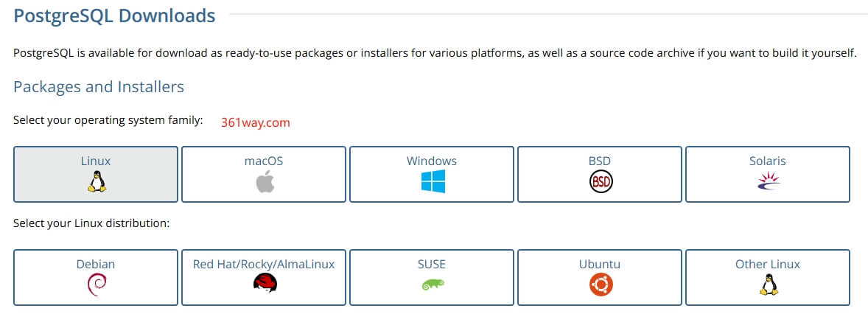868x314 pixels.
Task: Pick the BSD label
Action: pos(600,161)
